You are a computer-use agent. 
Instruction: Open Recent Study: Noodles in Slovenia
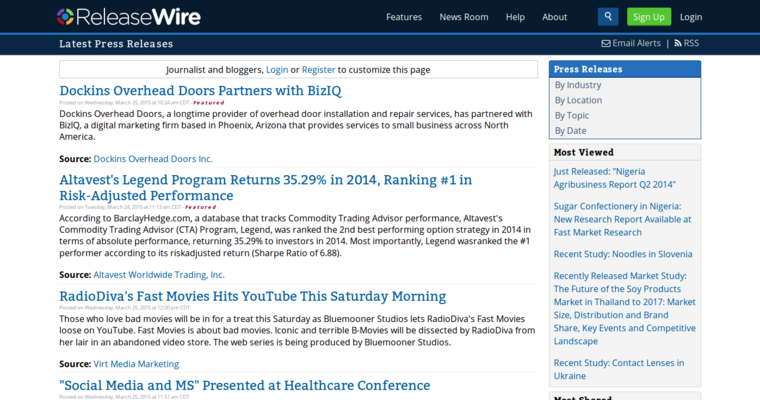click(x=623, y=254)
